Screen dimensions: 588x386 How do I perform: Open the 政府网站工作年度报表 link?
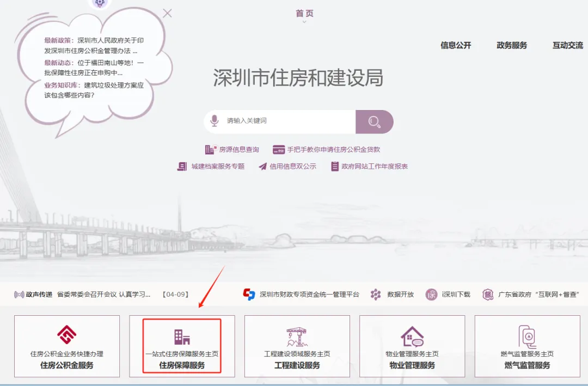[x=375, y=167]
